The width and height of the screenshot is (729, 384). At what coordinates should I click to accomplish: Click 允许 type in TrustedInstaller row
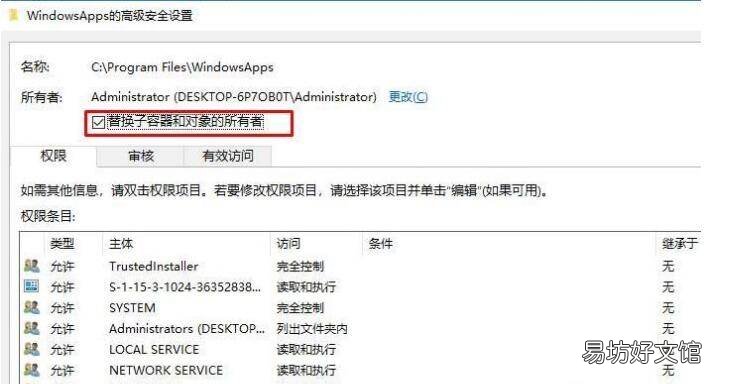(62, 266)
